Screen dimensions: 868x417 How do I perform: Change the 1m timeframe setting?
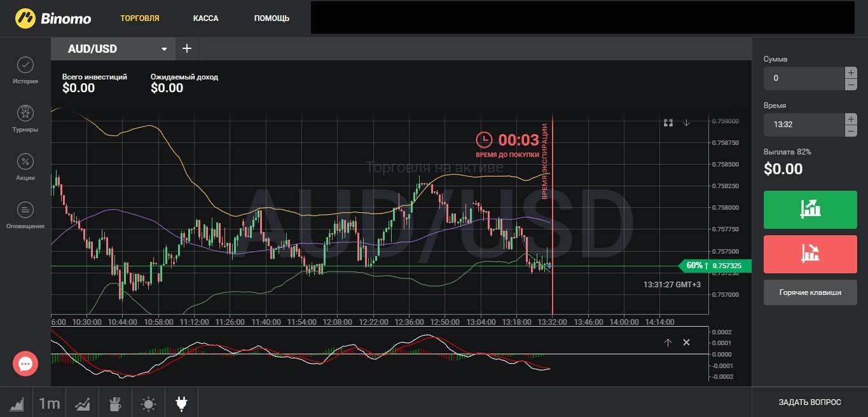pos(50,403)
